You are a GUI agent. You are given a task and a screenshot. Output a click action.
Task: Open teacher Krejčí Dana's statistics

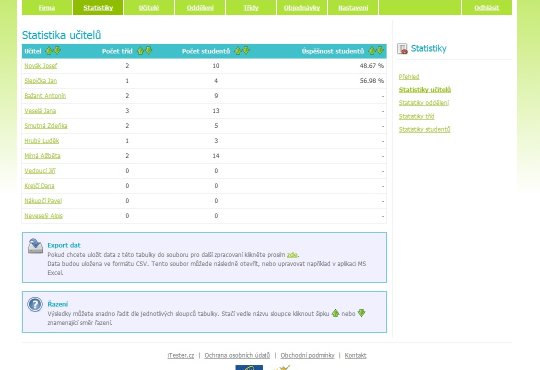click(x=39, y=186)
